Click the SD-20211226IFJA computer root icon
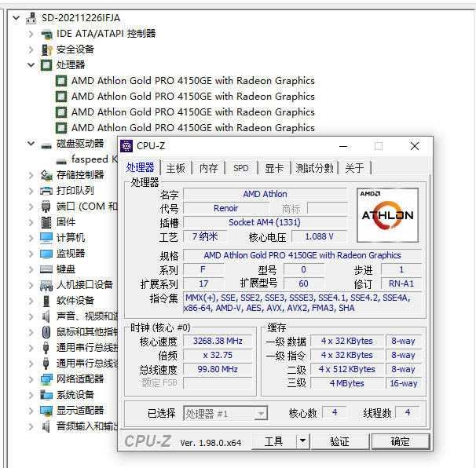 point(31,18)
